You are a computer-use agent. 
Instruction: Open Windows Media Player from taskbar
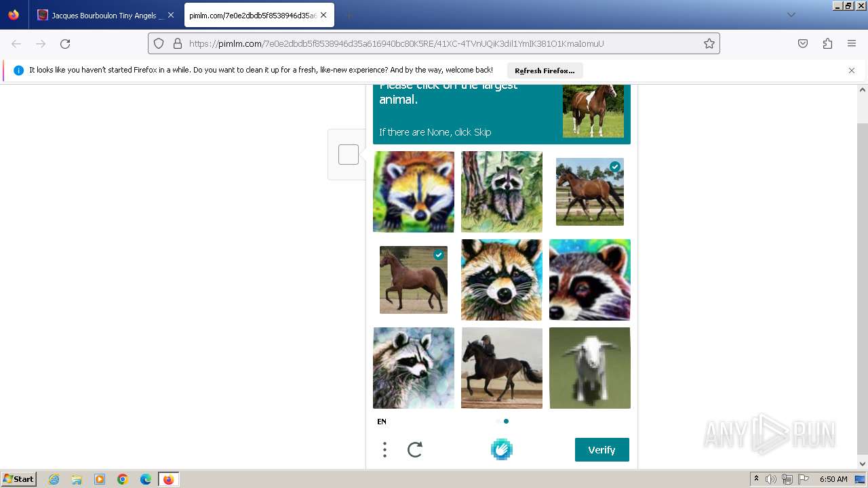[x=100, y=479]
